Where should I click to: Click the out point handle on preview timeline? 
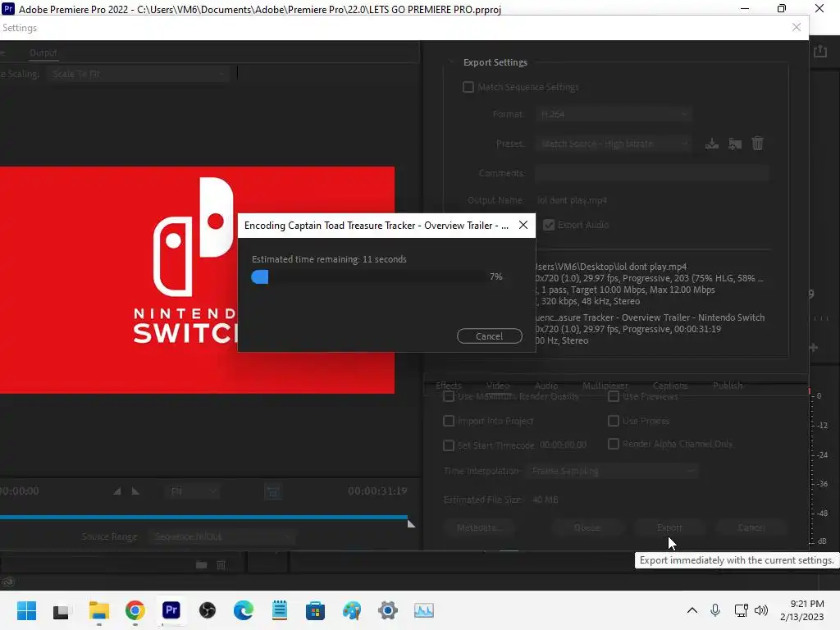(x=411, y=523)
